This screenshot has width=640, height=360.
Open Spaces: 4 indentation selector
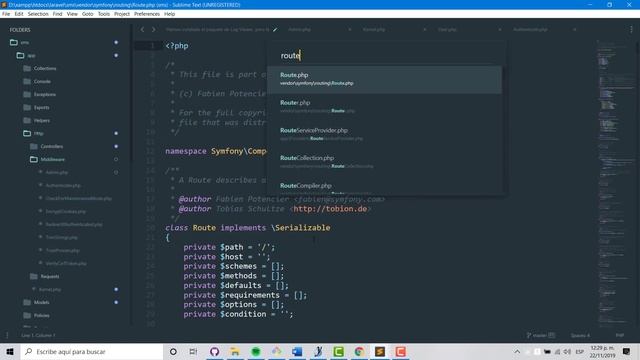pos(580,336)
